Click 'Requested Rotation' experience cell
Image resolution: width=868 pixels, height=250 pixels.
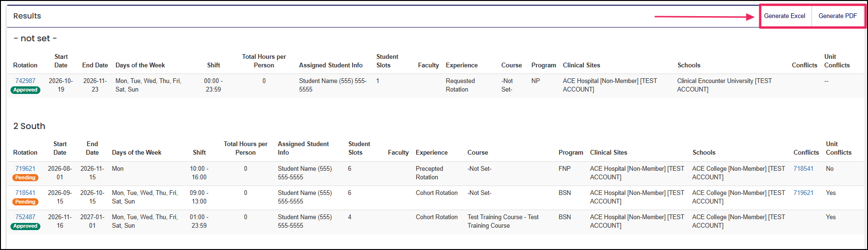pos(460,85)
